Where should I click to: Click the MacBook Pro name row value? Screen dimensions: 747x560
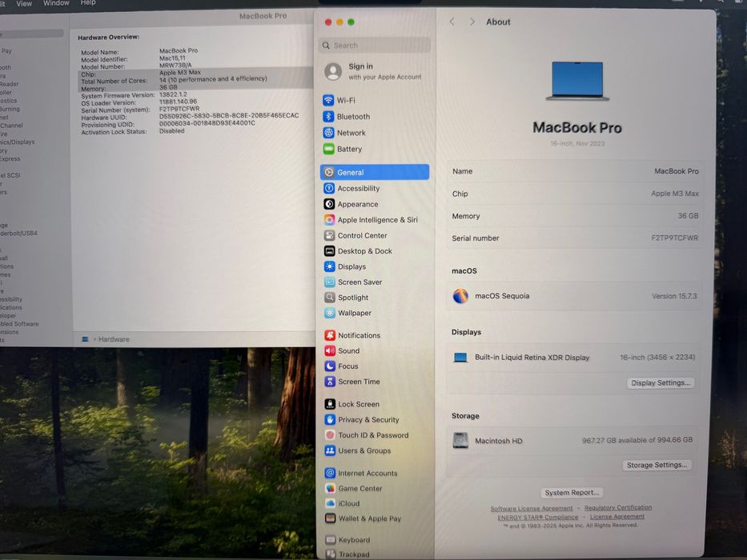(676, 171)
